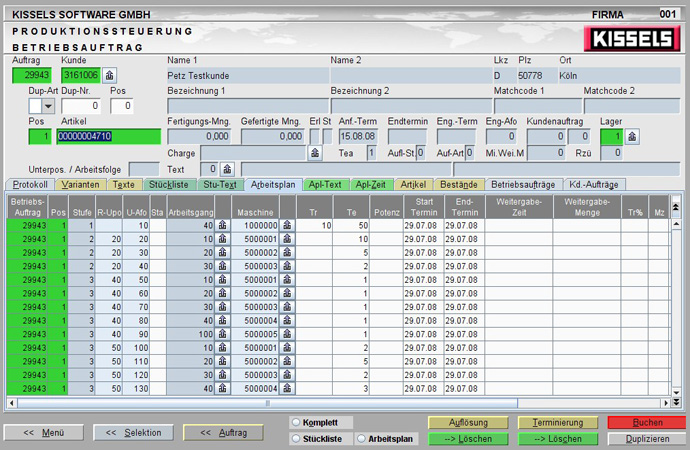Open the Texte tab

coord(124,185)
